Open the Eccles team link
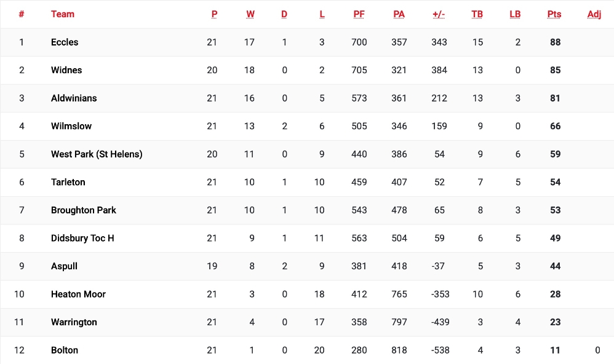 [x=65, y=42]
